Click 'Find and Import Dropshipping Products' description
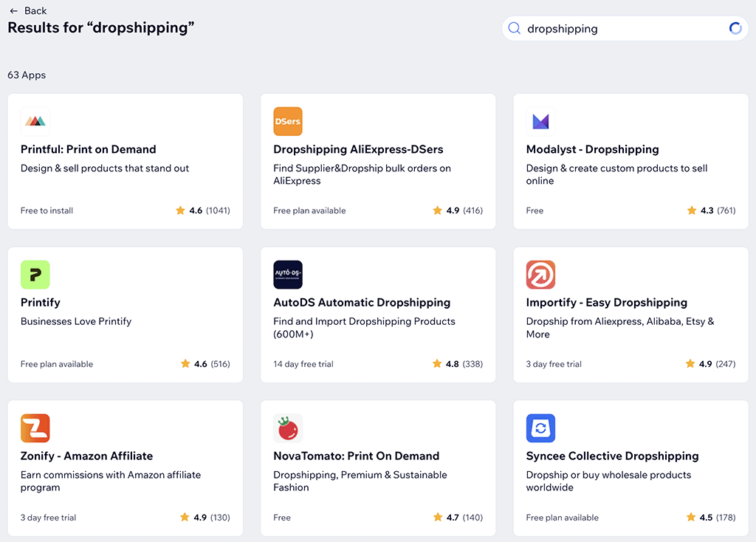756x542 pixels. pyautogui.click(x=364, y=328)
